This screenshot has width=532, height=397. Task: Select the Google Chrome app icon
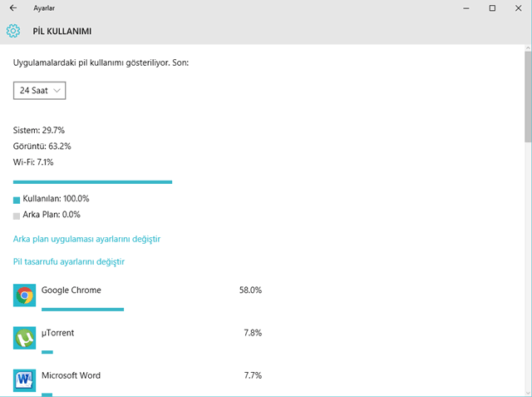point(24,295)
